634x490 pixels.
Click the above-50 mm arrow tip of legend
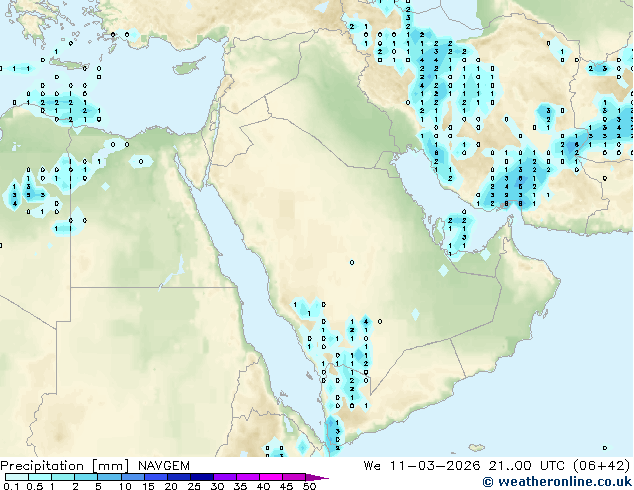point(317,477)
